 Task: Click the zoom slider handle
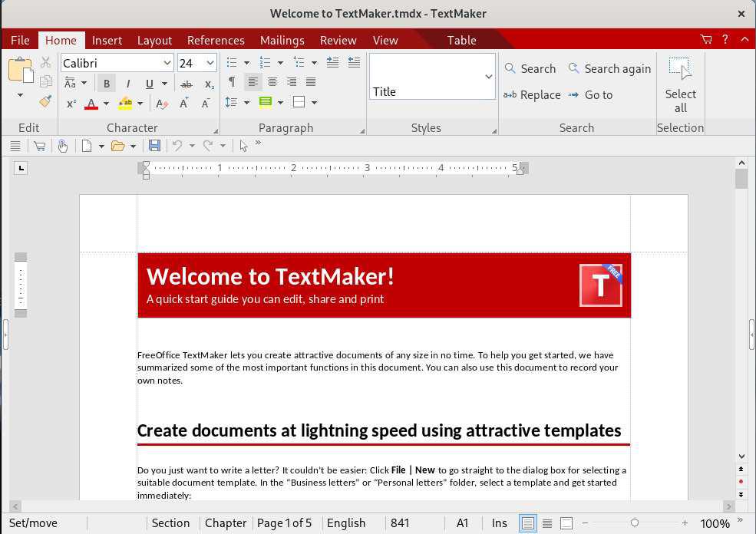(x=635, y=523)
